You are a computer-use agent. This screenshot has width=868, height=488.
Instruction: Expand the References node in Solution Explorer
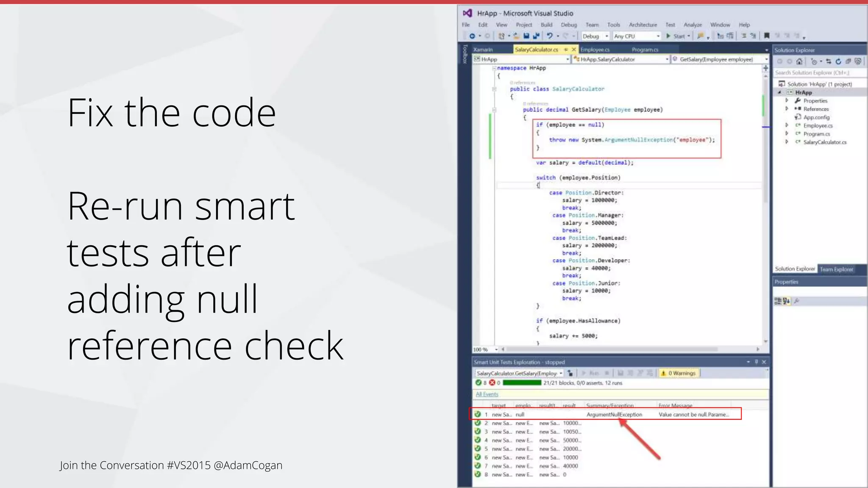(x=787, y=109)
